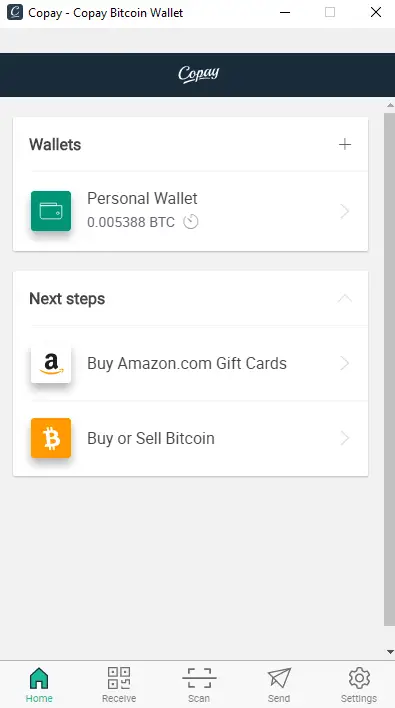
Task: Click the scrollbar down arrow
Action: [x=390, y=652]
